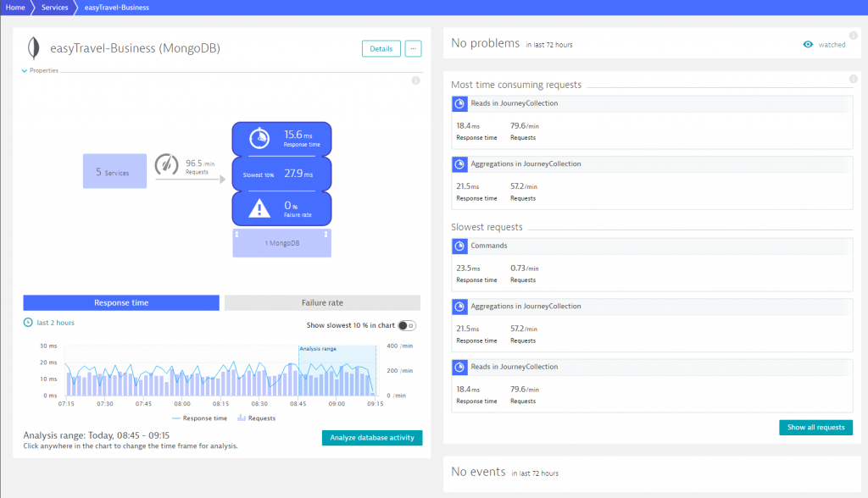Image resolution: width=868 pixels, height=498 pixels.
Task: Click icon of Aggregations row under Most time consuming
Action: coord(459,164)
